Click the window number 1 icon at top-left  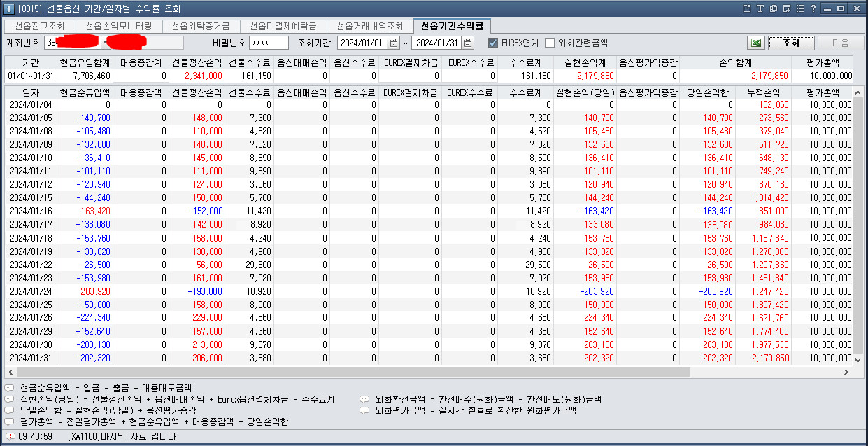click(x=8, y=8)
